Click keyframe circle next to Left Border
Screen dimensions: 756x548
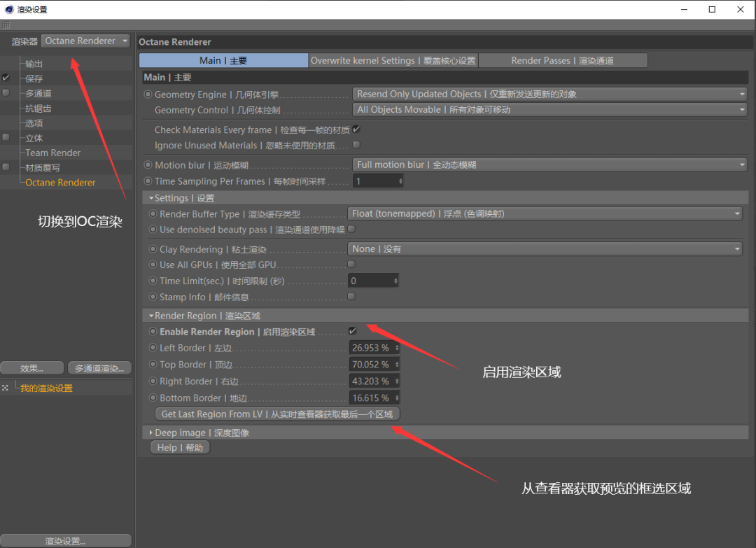(x=153, y=348)
